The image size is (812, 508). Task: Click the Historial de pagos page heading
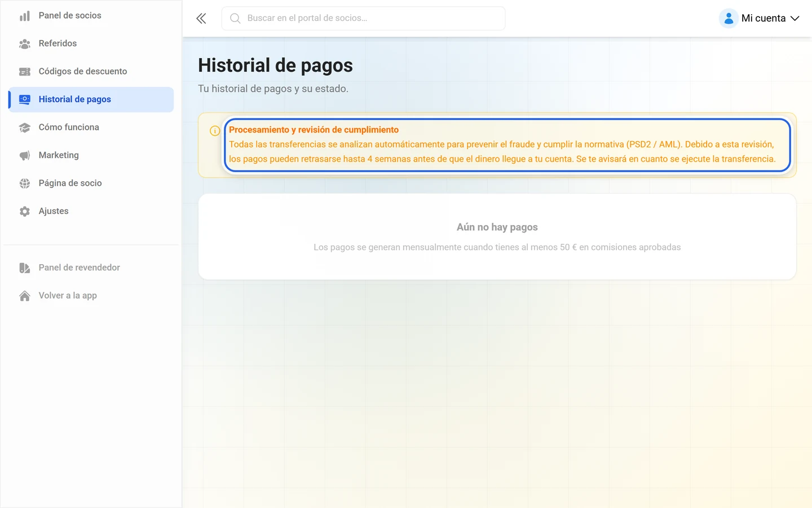coord(275,65)
